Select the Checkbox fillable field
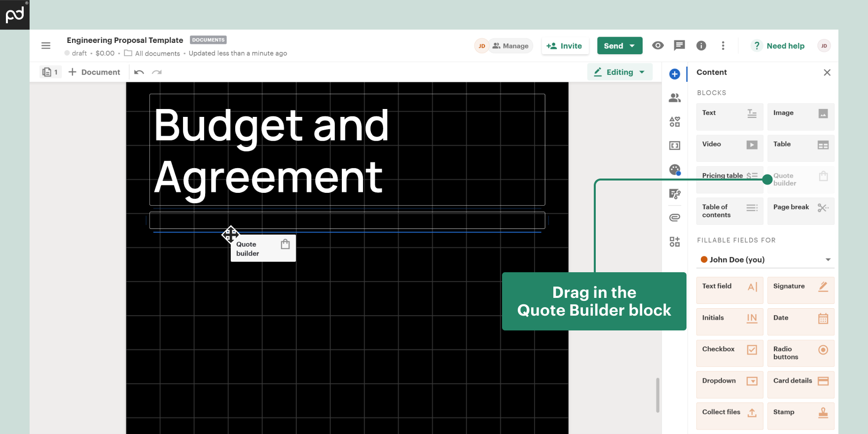Image resolution: width=868 pixels, height=434 pixels. tap(729, 353)
